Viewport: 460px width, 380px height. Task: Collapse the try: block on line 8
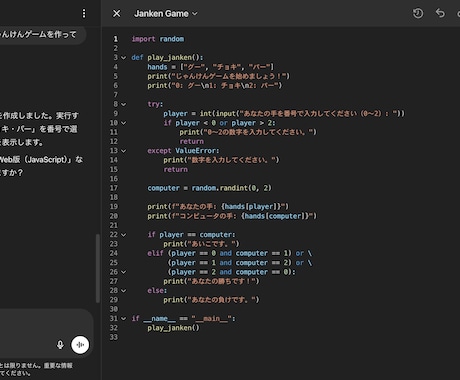click(124, 104)
